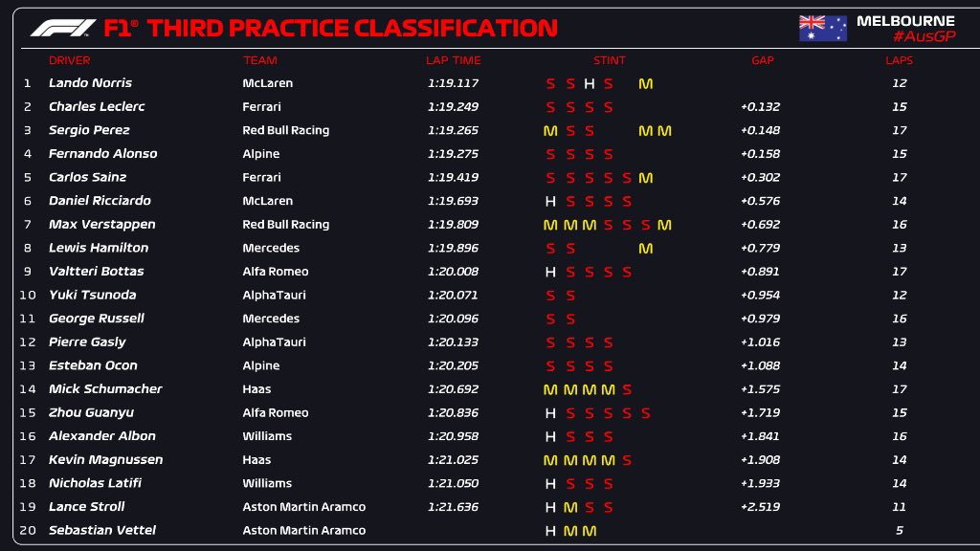Select driver name Charles Leclerc
The width and height of the screenshot is (980, 551).
tap(97, 106)
